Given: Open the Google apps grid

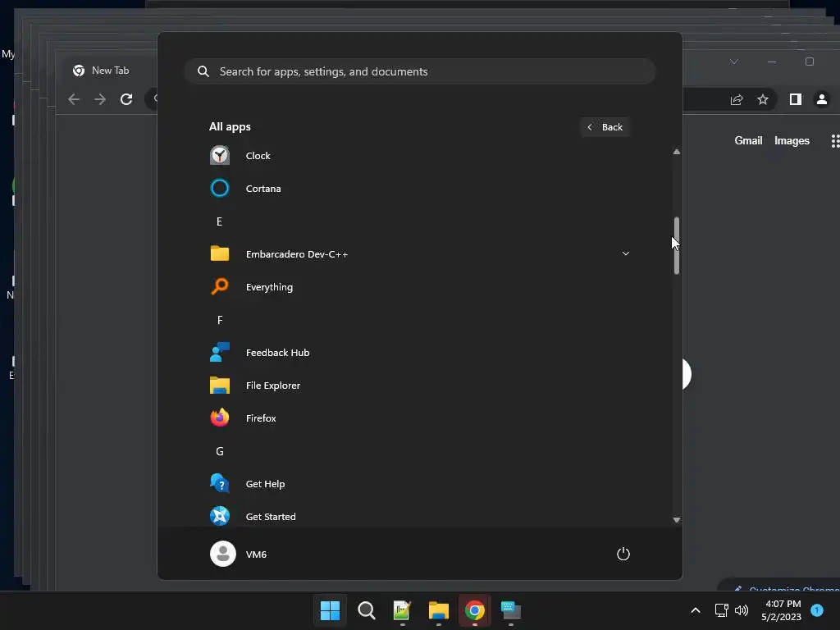Looking at the screenshot, I should (835, 141).
